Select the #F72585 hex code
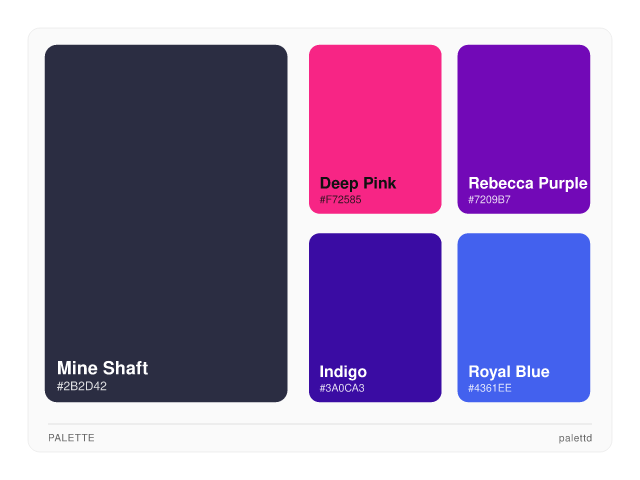This screenshot has height=480, width=640. (x=341, y=200)
